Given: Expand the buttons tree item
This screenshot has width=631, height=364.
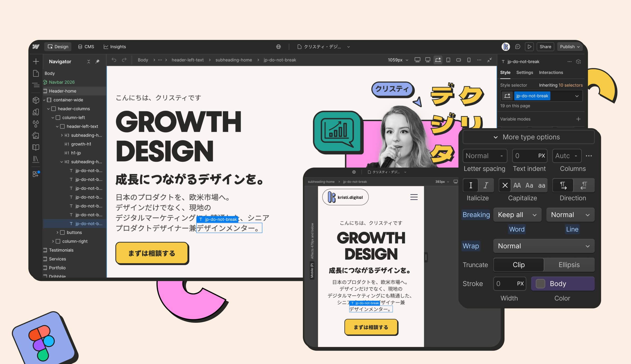Looking at the screenshot, I should pyautogui.click(x=57, y=232).
